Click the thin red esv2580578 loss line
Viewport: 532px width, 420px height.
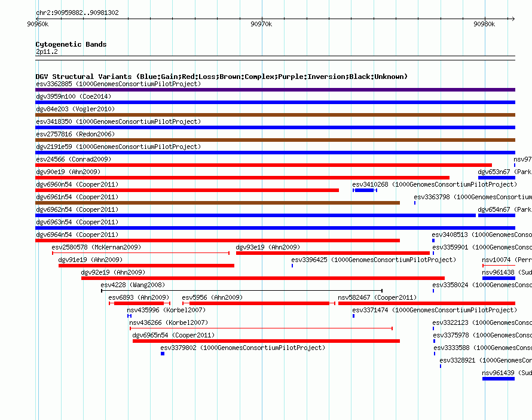141,253
